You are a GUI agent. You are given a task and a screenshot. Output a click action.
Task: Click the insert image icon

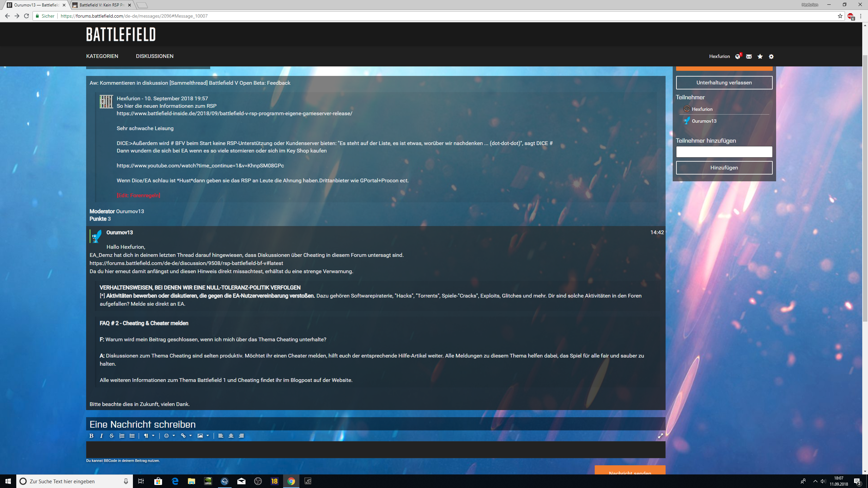pos(200,436)
